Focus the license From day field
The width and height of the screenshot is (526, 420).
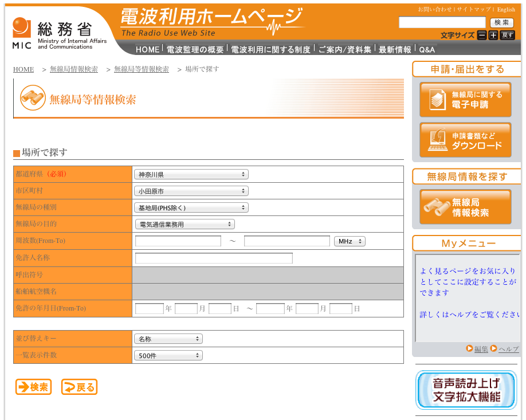(219, 309)
